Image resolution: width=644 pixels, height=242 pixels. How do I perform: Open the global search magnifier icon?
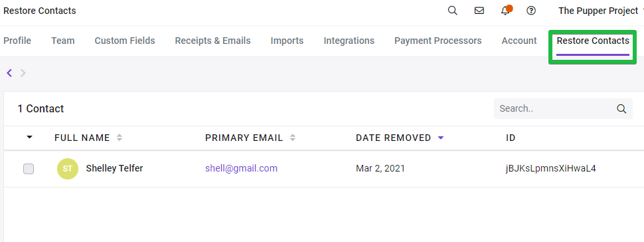452,11
